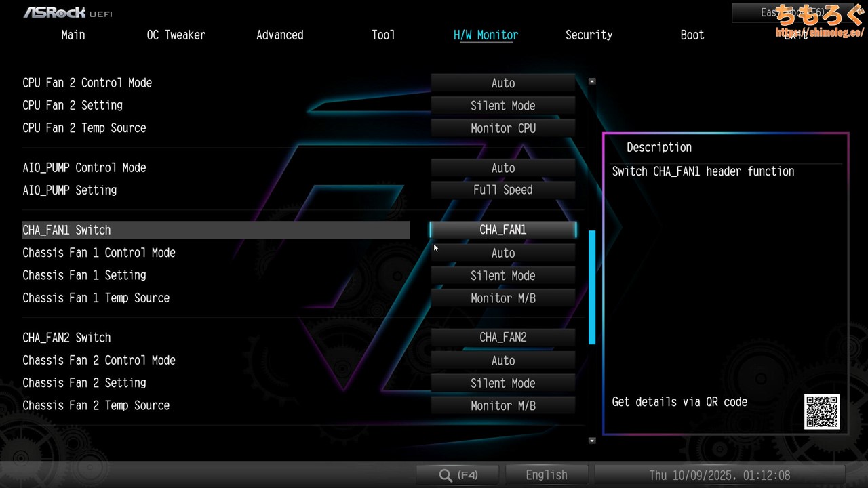The image size is (868, 488).
Task: Click the QR code image
Action: (x=822, y=411)
